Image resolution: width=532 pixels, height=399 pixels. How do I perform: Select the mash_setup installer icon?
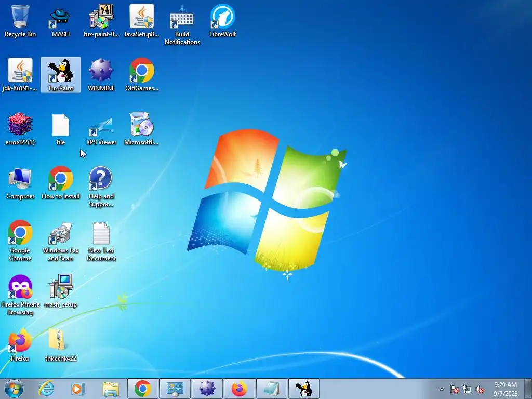tap(61, 291)
